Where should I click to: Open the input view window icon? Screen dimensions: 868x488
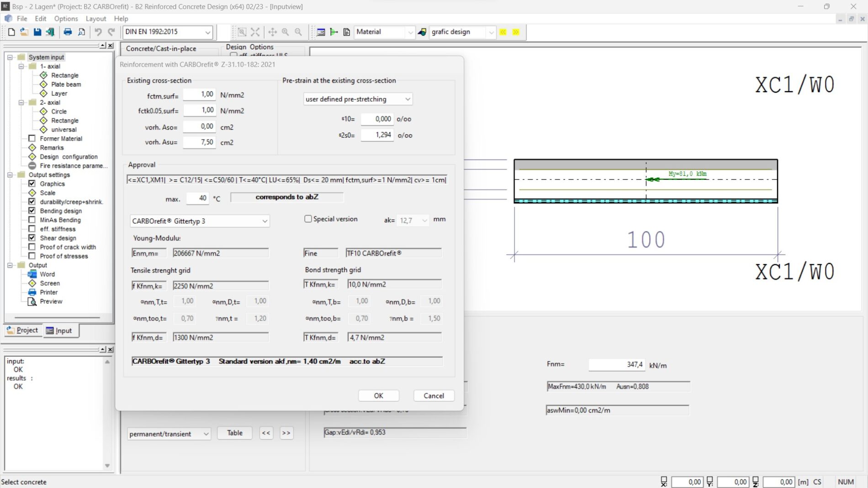[321, 32]
